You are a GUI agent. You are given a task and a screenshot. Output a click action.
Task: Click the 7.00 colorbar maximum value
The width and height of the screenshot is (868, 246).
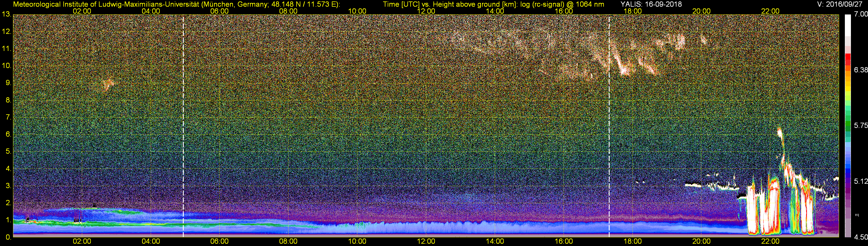point(861,14)
